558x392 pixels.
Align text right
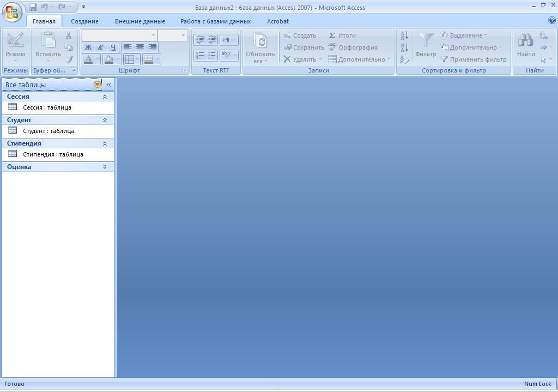point(153,47)
